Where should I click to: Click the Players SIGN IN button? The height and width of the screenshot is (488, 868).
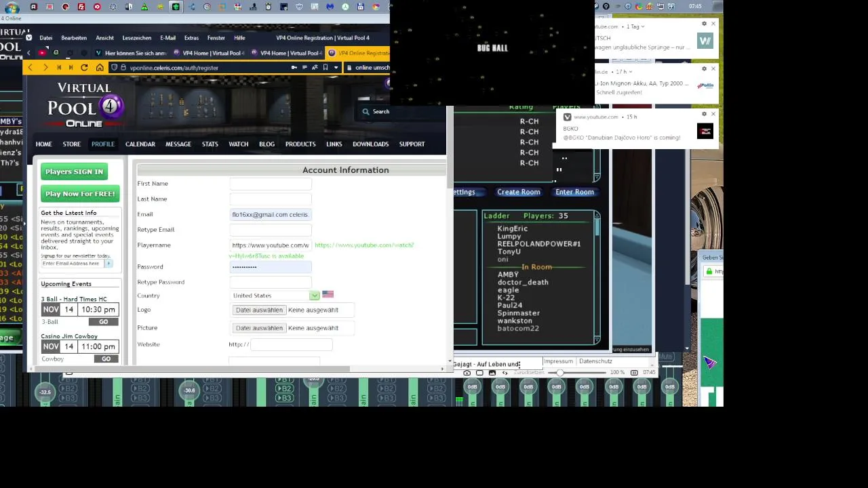tap(75, 171)
